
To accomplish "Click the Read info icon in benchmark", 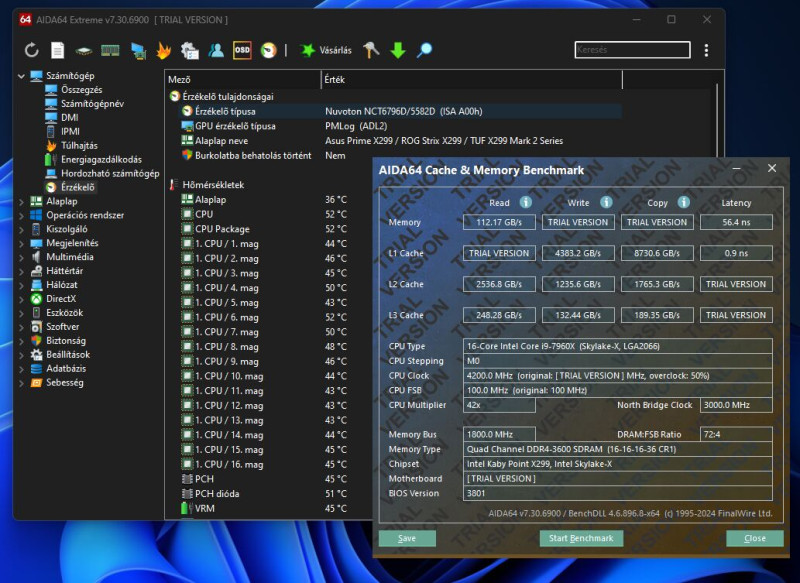I will pos(526,202).
